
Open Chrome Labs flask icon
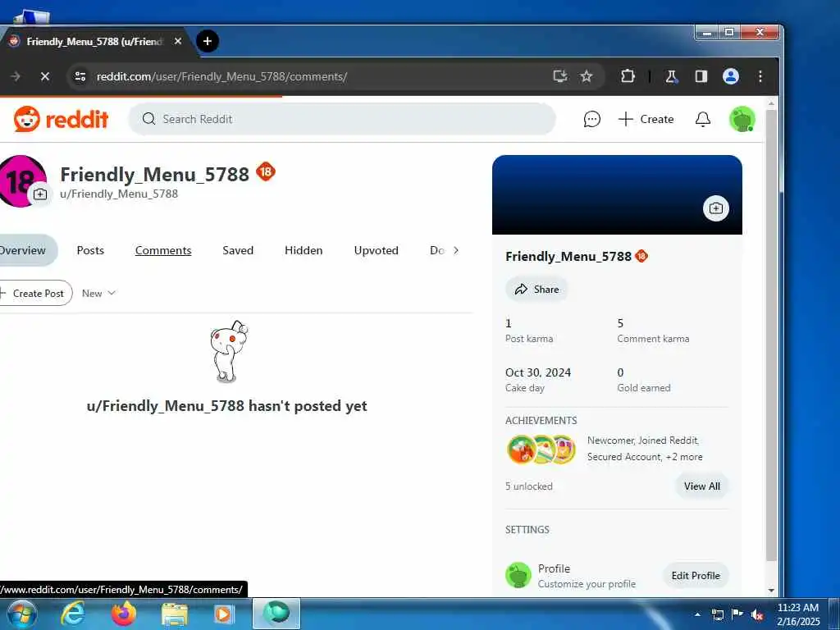[x=671, y=76]
